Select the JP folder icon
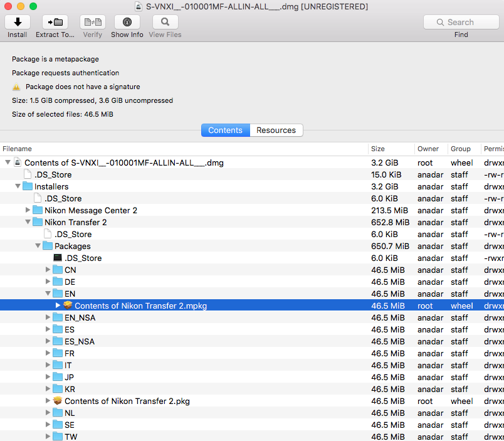The width and height of the screenshot is (504, 441). coord(58,376)
